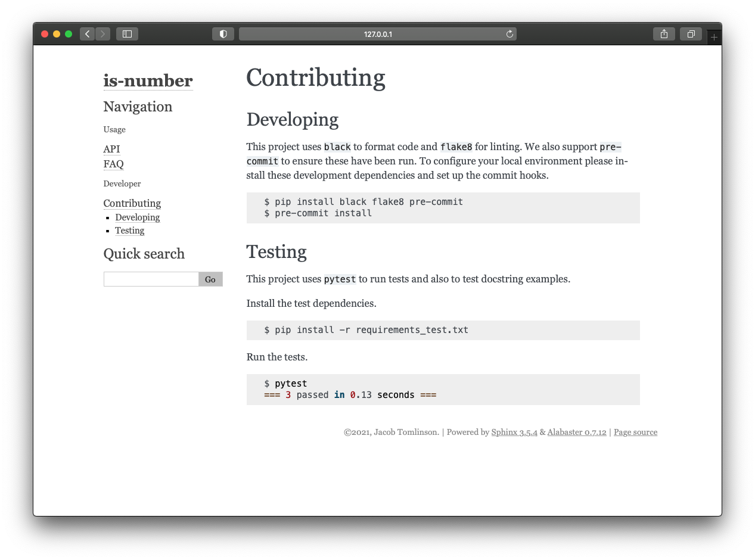
Task: Select the Developer section label
Action: click(122, 183)
